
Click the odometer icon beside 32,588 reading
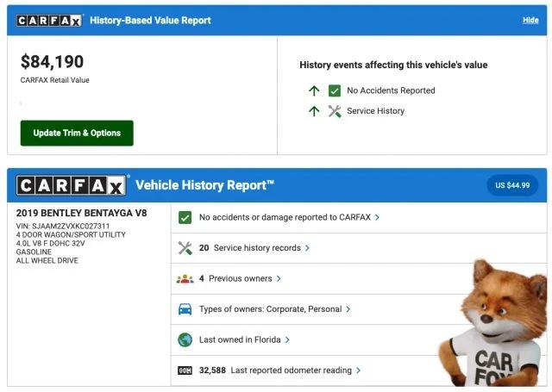click(x=185, y=370)
